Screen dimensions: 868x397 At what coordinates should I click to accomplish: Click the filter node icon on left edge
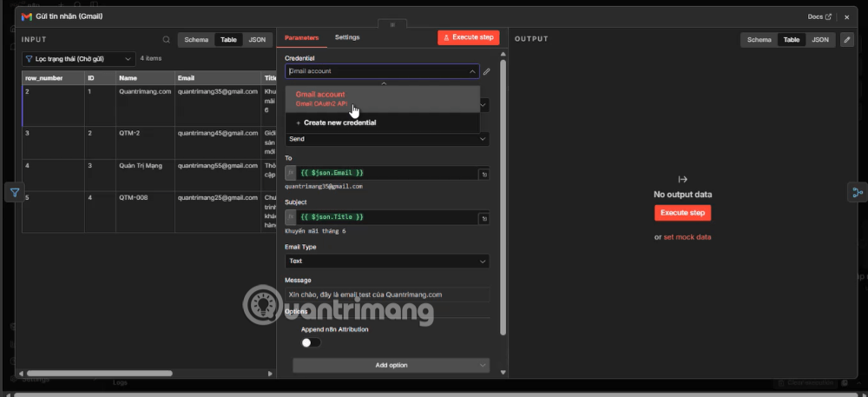coord(15,193)
